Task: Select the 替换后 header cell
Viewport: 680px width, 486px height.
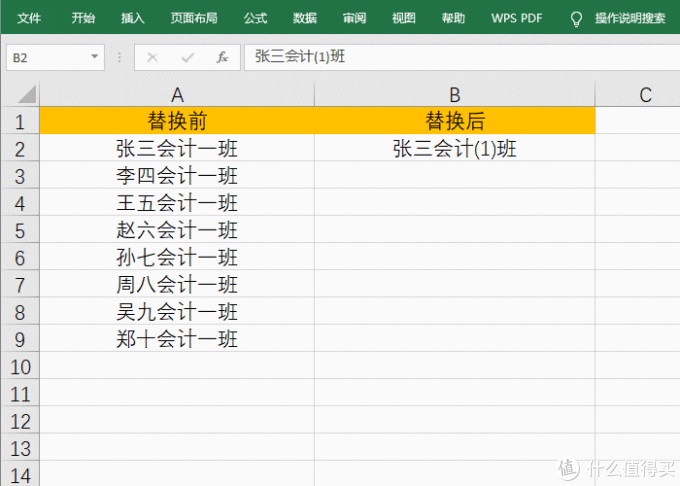Action: [454, 121]
